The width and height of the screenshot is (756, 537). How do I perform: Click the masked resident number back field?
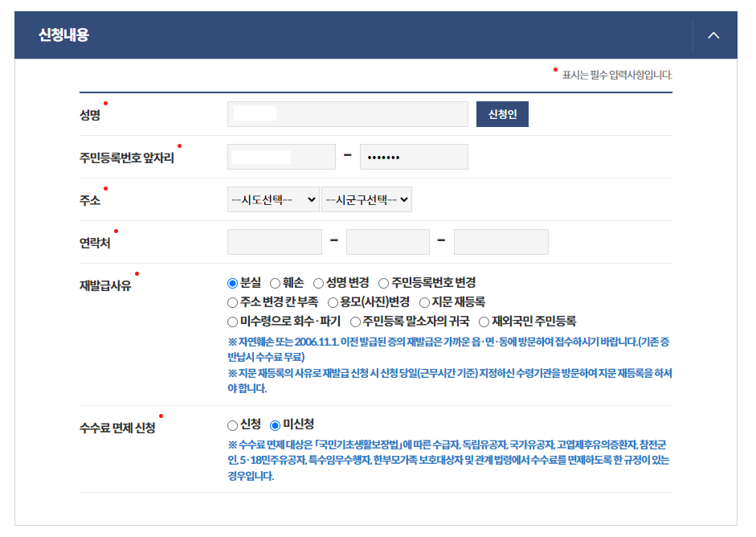click(x=414, y=157)
